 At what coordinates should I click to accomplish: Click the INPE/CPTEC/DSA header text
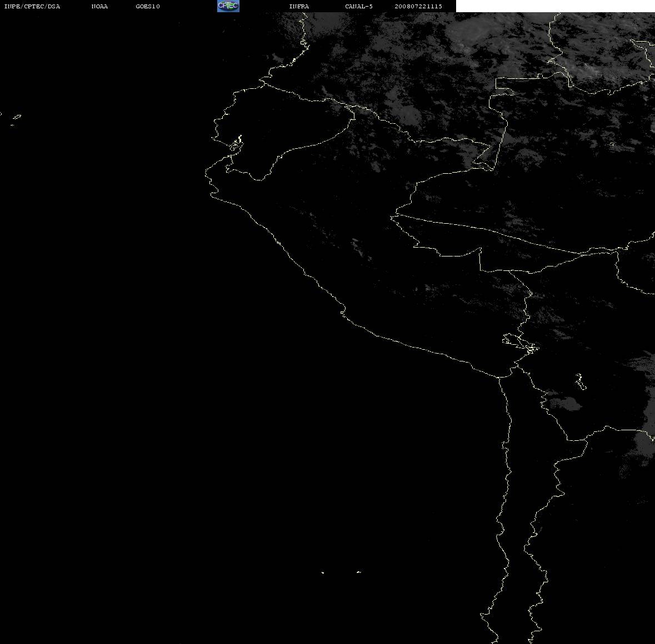32,6
